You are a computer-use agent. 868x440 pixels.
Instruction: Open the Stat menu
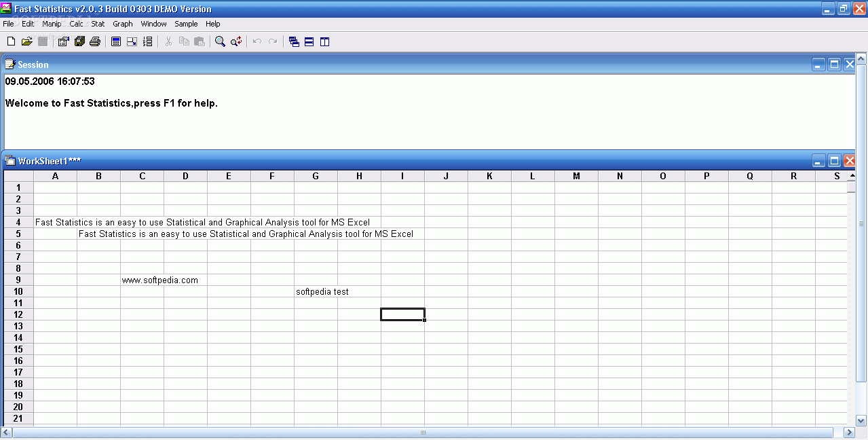[98, 24]
